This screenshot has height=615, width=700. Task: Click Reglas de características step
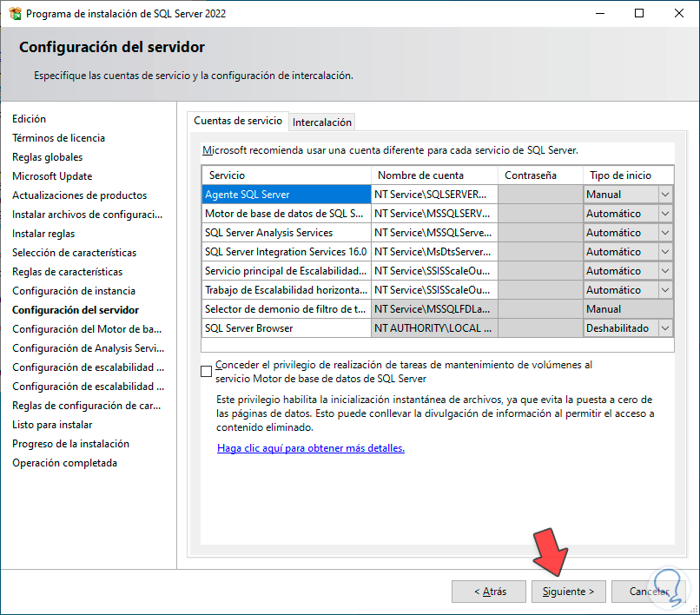[x=68, y=272]
